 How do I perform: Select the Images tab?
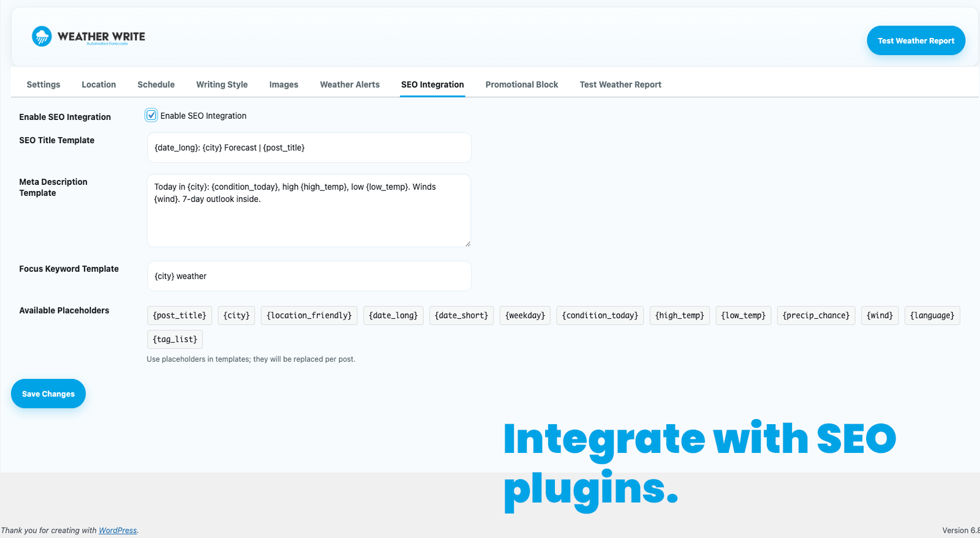pyautogui.click(x=284, y=84)
